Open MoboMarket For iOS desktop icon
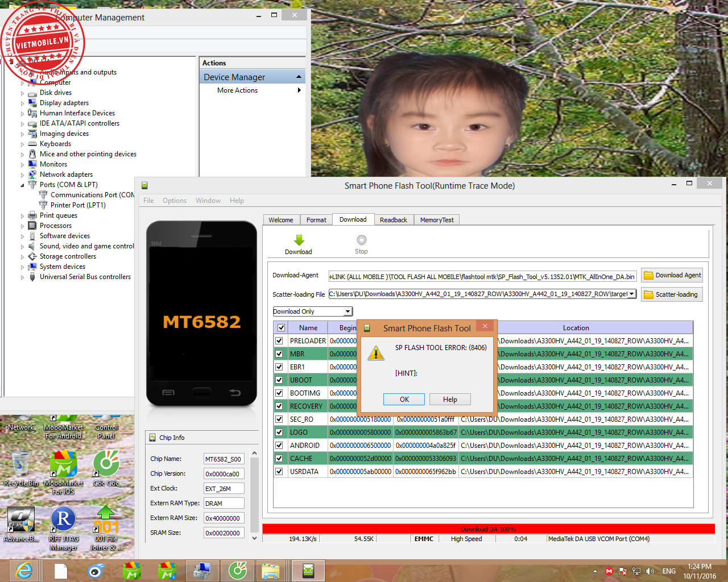The width and height of the screenshot is (728, 582). pyautogui.click(x=63, y=472)
